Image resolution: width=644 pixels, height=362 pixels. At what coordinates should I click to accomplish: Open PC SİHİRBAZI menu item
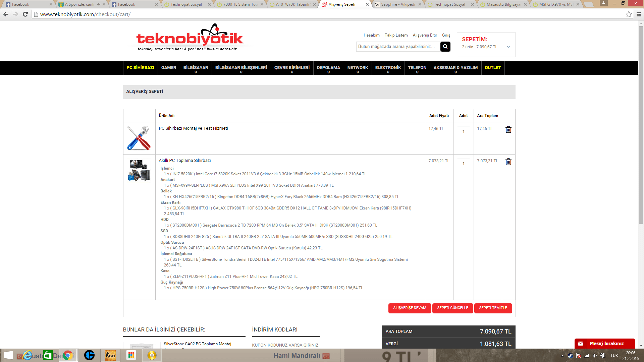tap(140, 68)
